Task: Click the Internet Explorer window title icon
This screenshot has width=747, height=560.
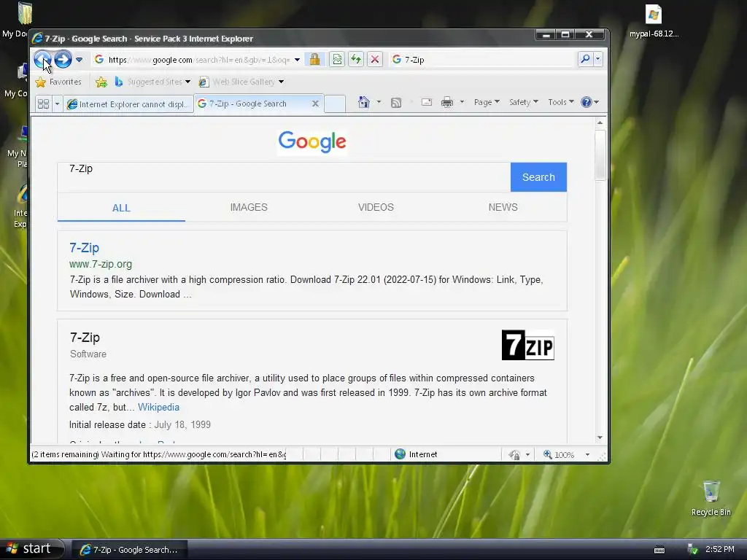Action: tap(37, 39)
